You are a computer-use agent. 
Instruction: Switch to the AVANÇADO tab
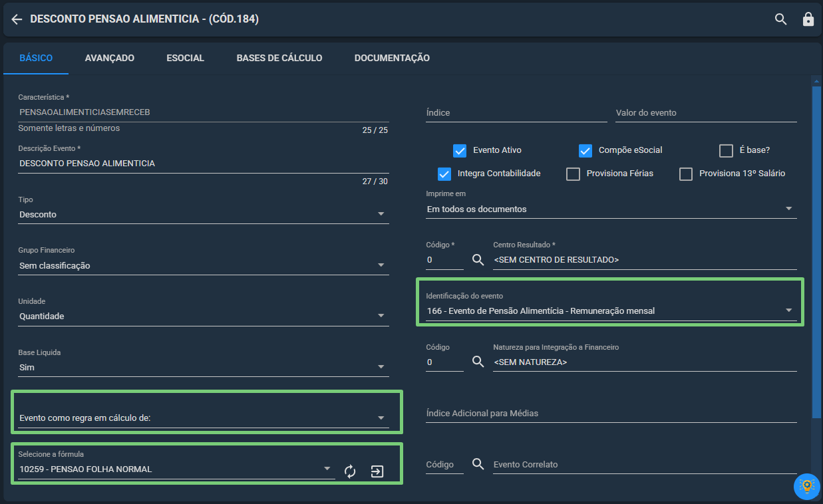pos(110,58)
